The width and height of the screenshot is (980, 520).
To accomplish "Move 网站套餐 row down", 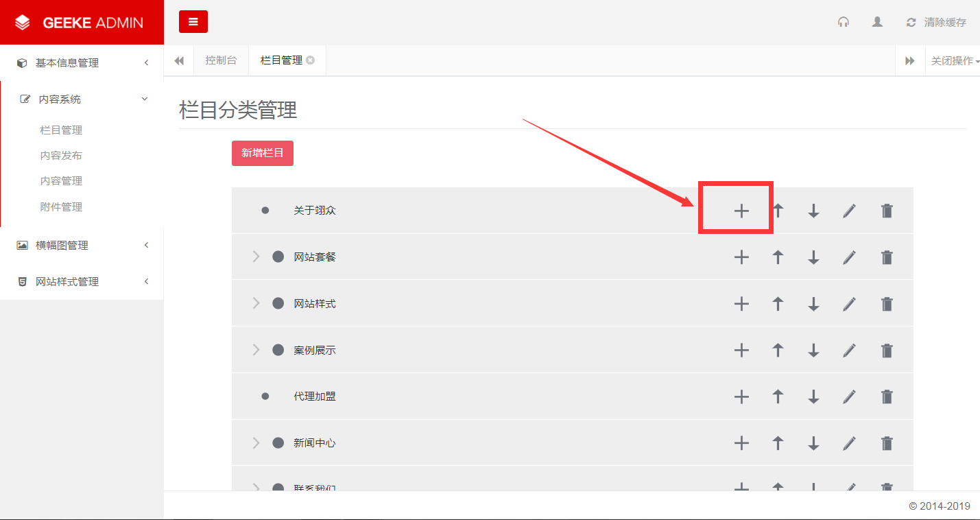I will point(813,257).
